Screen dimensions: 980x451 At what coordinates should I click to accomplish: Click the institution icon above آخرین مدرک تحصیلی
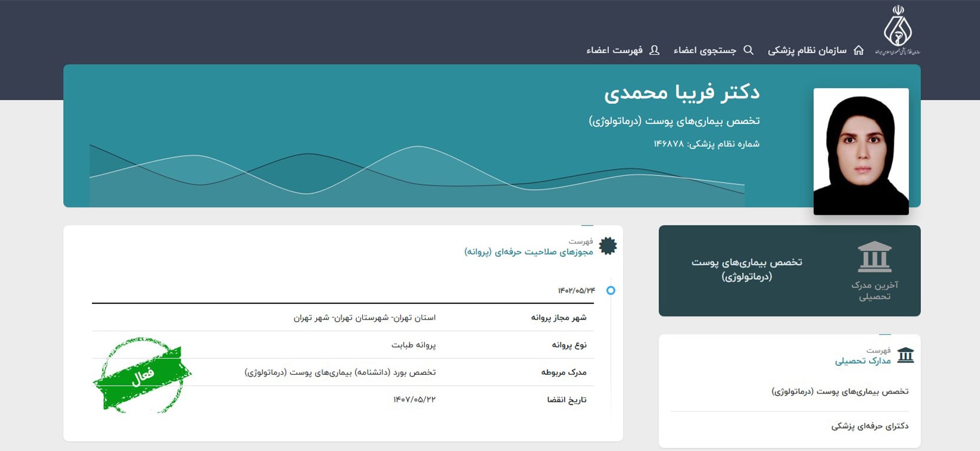point(874,256)
